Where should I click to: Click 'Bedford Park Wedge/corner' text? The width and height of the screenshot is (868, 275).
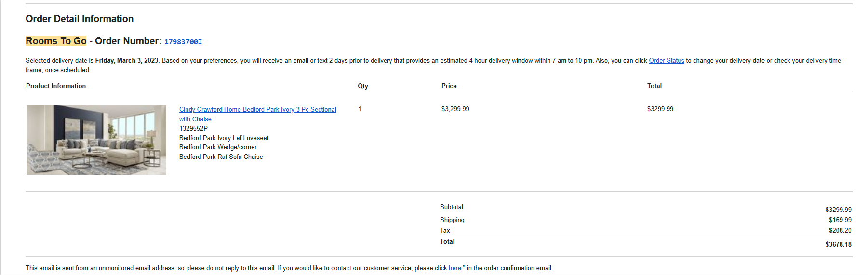click(x=218, y=147)
